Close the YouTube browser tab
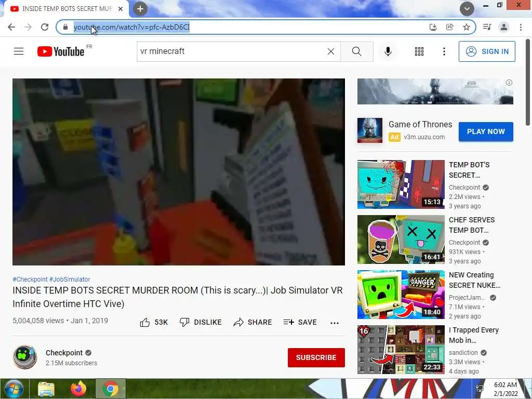This screenshot has width=532, height=399. (x=121, y=9)
